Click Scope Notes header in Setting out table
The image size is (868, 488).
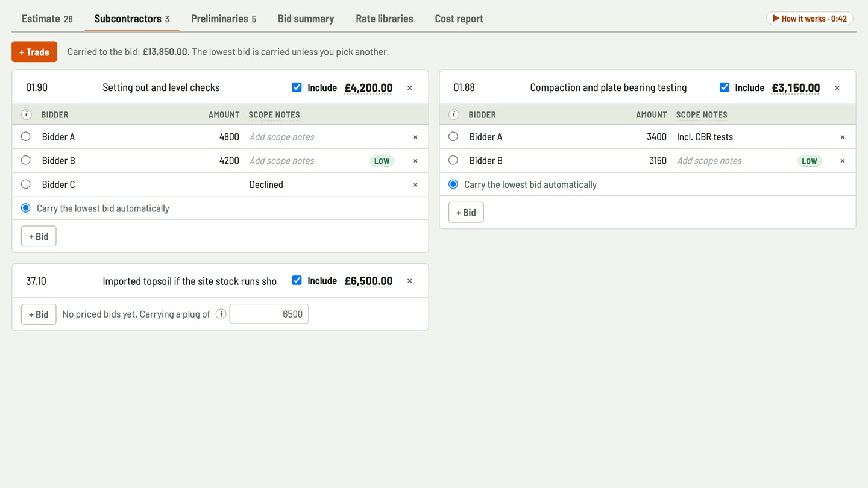point(274,114)
